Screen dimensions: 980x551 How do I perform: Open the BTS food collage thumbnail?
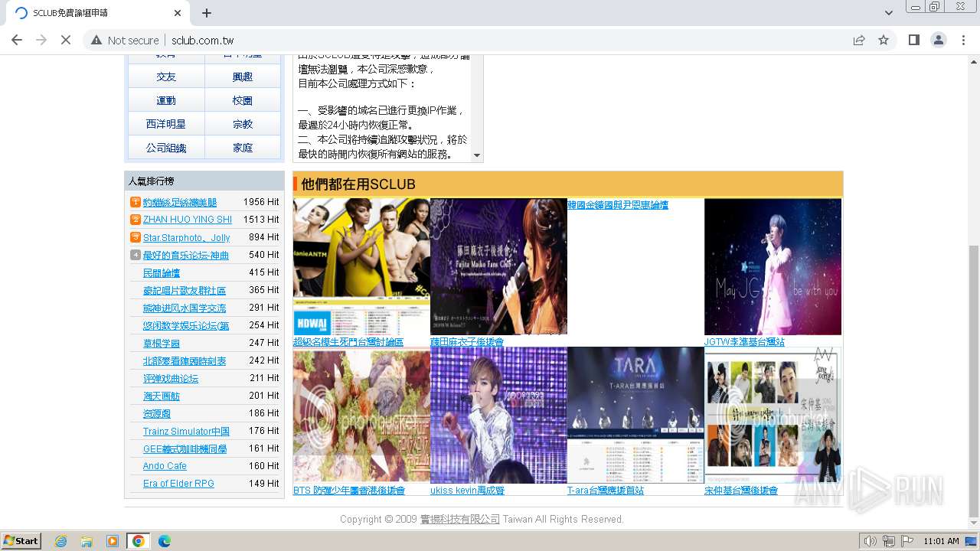point(361,416)
